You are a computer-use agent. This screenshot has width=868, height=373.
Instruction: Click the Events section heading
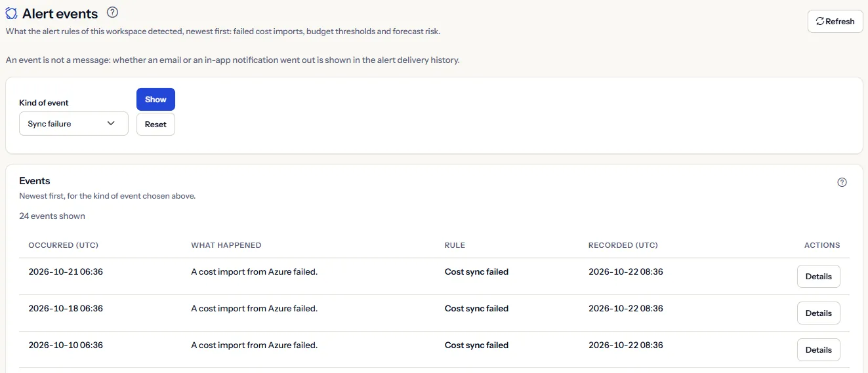35,181
